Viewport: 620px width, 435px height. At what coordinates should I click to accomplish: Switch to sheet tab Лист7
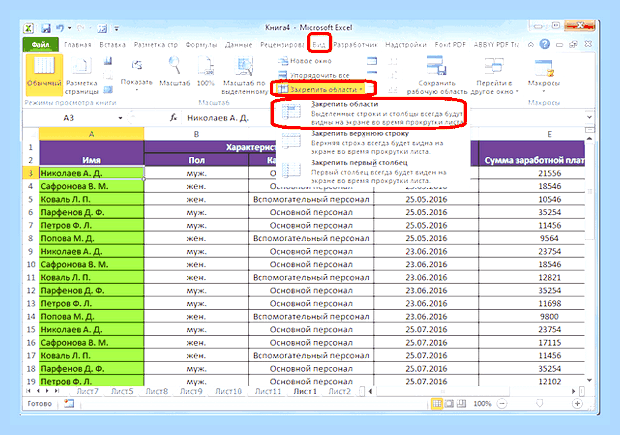[87, 392]
